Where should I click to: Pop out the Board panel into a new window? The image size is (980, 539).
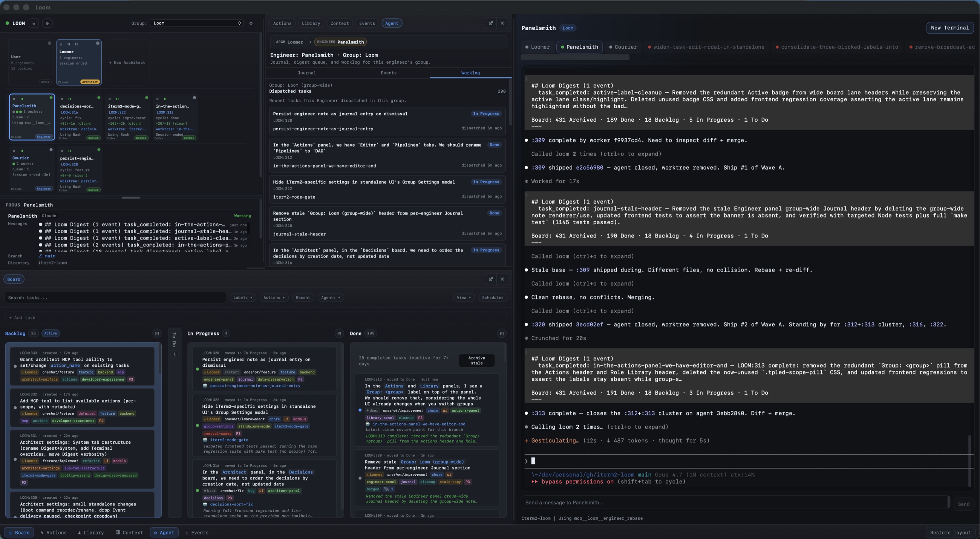(491, 279)
